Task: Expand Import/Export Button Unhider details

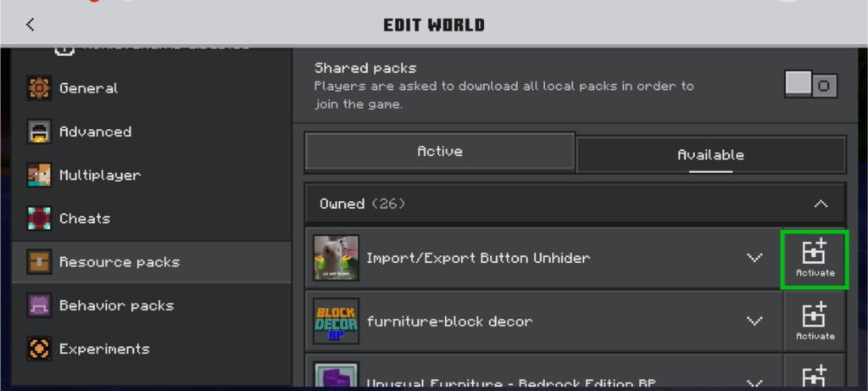Action: (754, 258)
